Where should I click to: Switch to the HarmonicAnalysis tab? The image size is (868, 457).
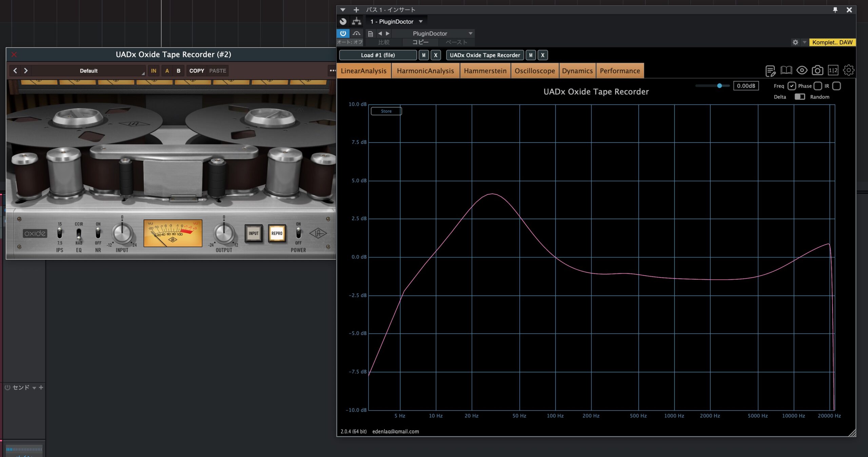point(425,71)
